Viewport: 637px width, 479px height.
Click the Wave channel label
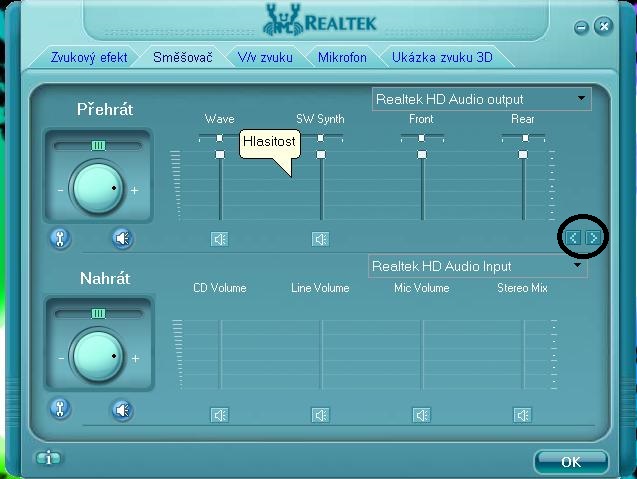(220, 119)
